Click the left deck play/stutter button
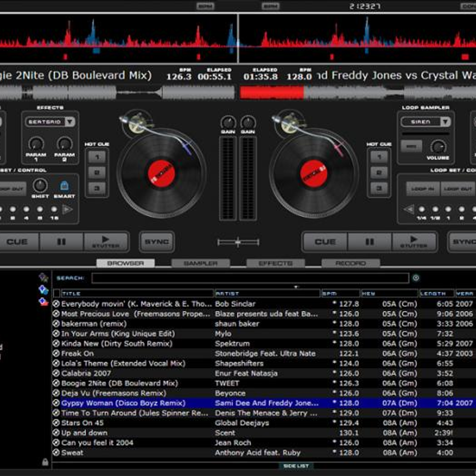The width and height of the screenshot is (476, 476). [106, 242]
